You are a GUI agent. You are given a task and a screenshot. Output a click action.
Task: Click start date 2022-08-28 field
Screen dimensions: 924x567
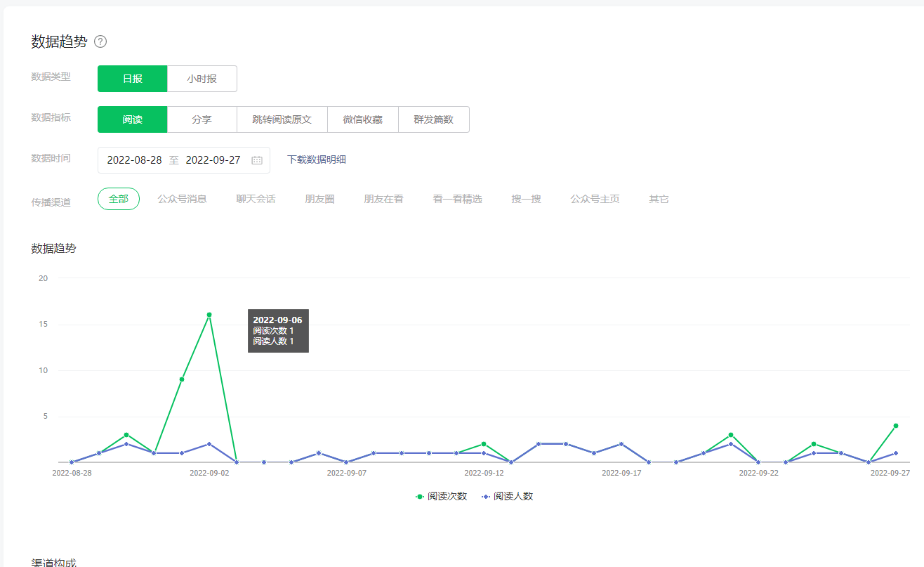point(134,160)
